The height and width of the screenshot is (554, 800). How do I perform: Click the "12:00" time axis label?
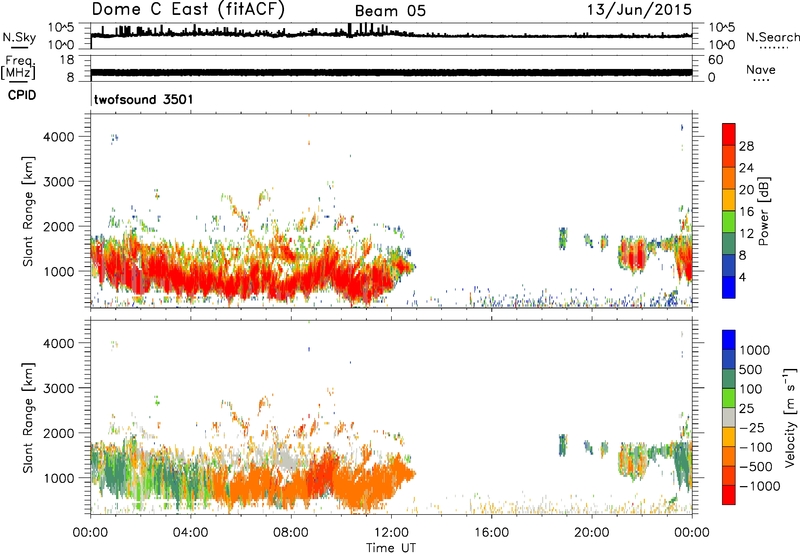pos(391,533)
